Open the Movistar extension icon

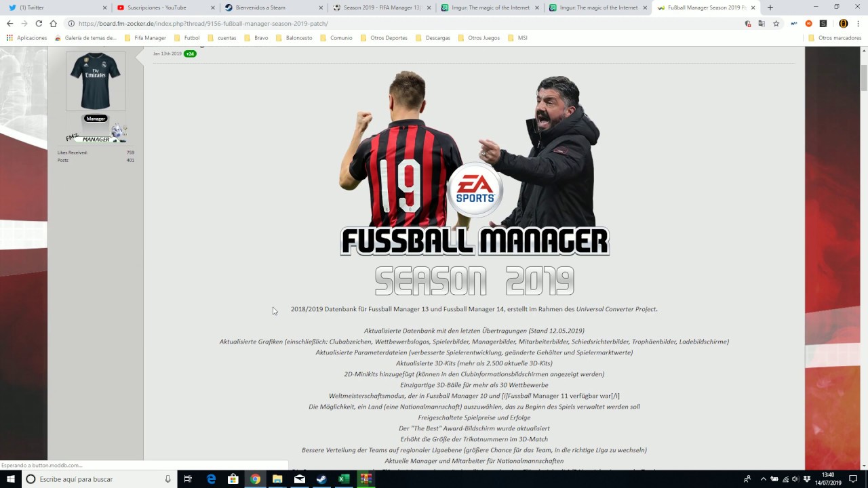[794, 23]
